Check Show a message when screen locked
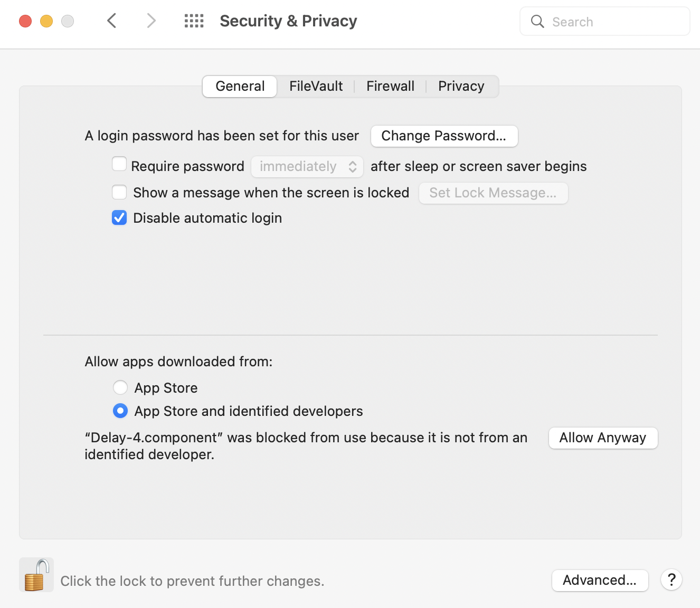700x608 pixels. click(x=119, y=192)
